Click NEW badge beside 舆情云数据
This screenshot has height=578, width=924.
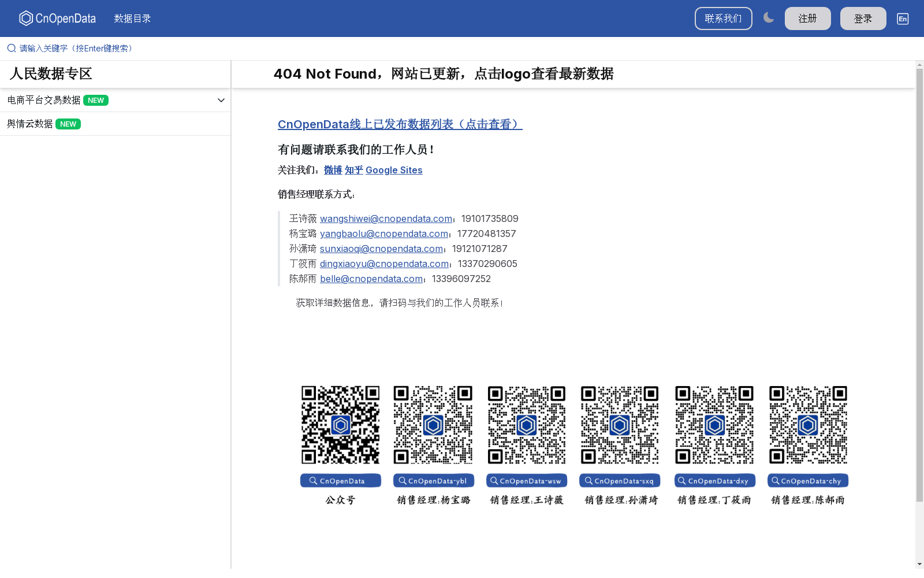(68, 124)
